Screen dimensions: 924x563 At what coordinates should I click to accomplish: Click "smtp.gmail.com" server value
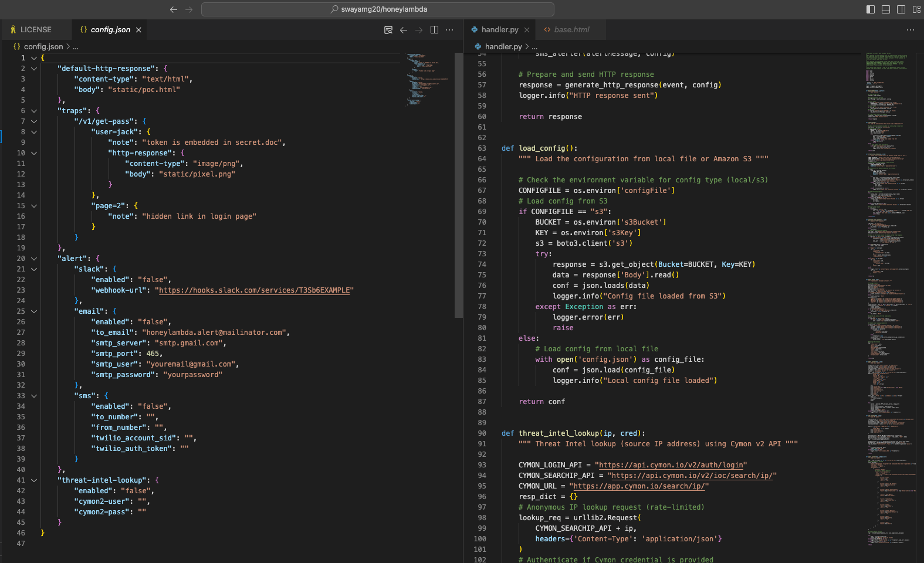pyautogui.click(x=188, y=343)
